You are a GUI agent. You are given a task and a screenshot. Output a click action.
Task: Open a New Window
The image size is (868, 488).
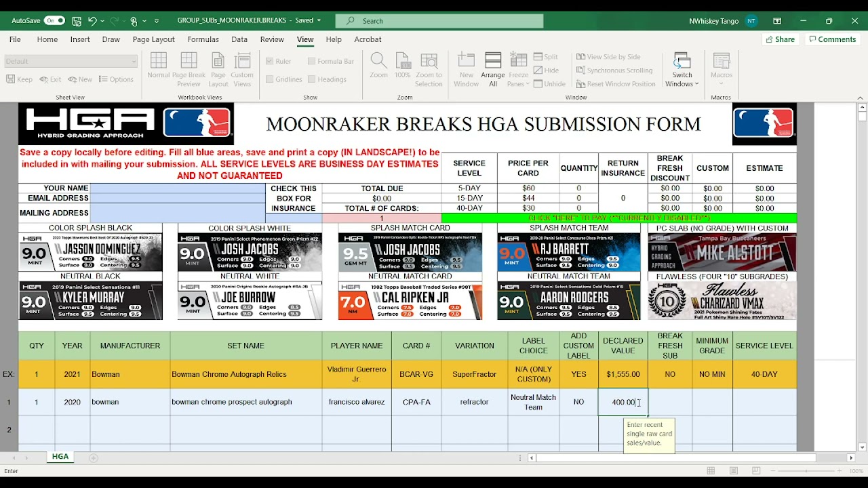click(466, 70)
